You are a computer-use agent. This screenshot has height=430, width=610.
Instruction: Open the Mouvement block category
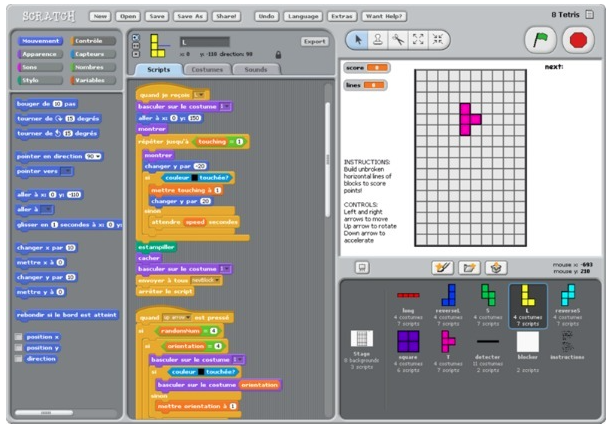39,41
